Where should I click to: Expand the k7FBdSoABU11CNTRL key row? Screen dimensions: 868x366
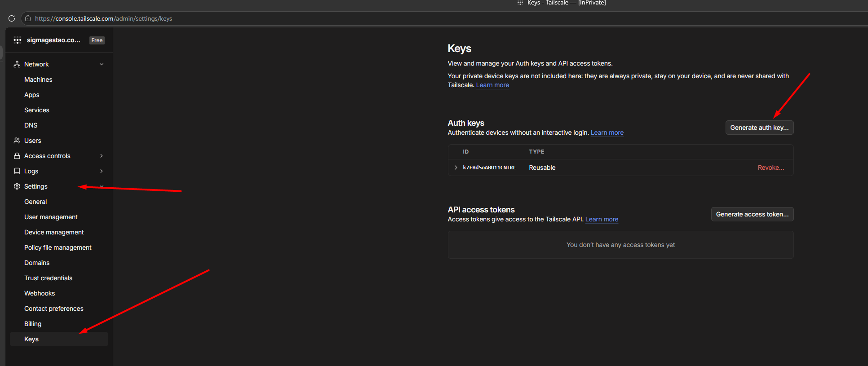click(456, 168)
